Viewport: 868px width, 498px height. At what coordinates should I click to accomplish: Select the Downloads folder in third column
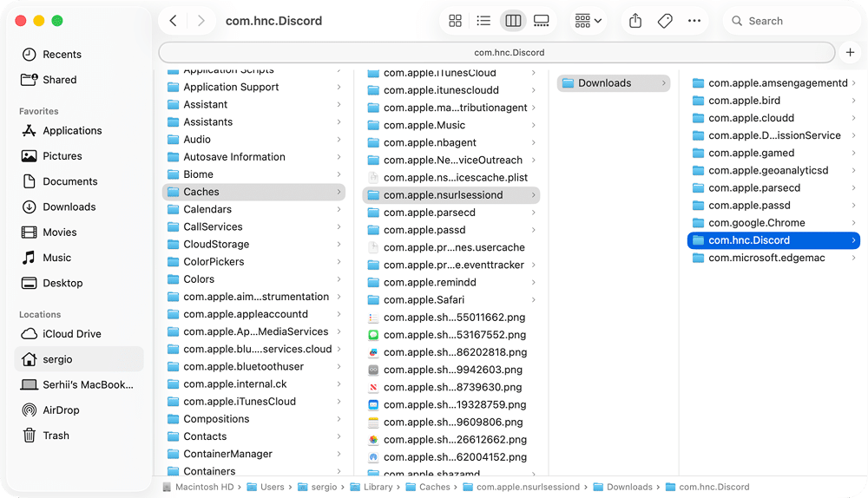click(614, 83)
